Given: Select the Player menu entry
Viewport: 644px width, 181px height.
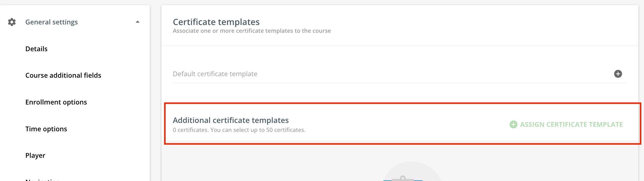Looking at the screenshot, I should (35, 155).
